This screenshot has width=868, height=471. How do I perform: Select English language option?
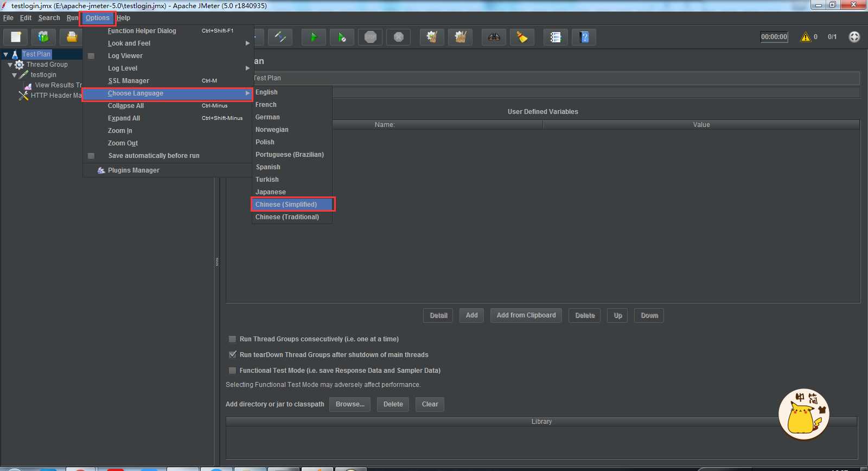pyautogui.click(x=292, y=92)
